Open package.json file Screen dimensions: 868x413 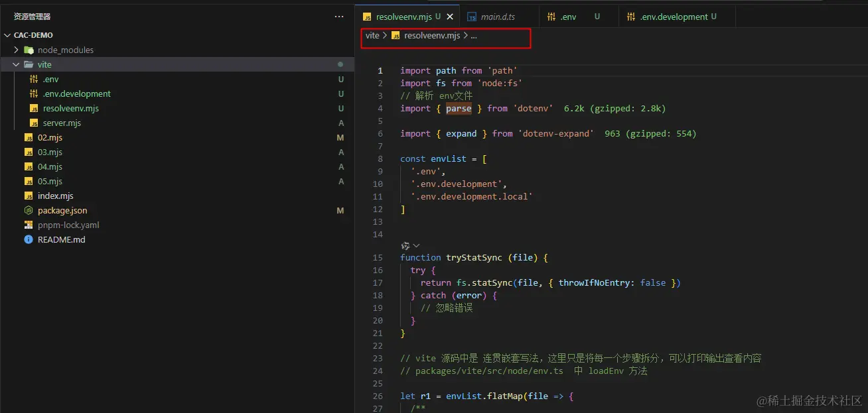(62, 210)
